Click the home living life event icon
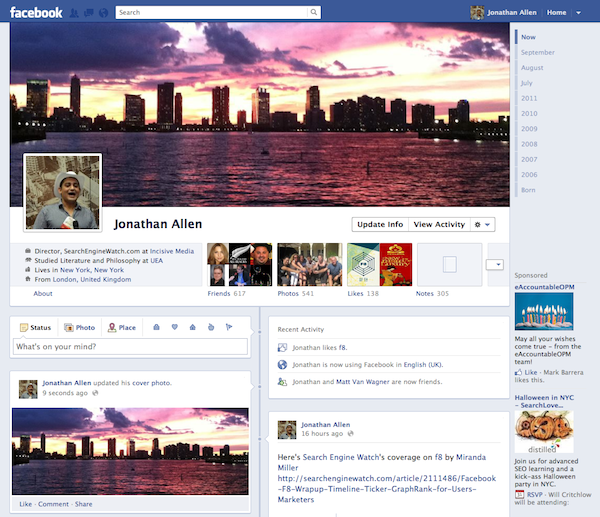 click(x=192, y=327)
